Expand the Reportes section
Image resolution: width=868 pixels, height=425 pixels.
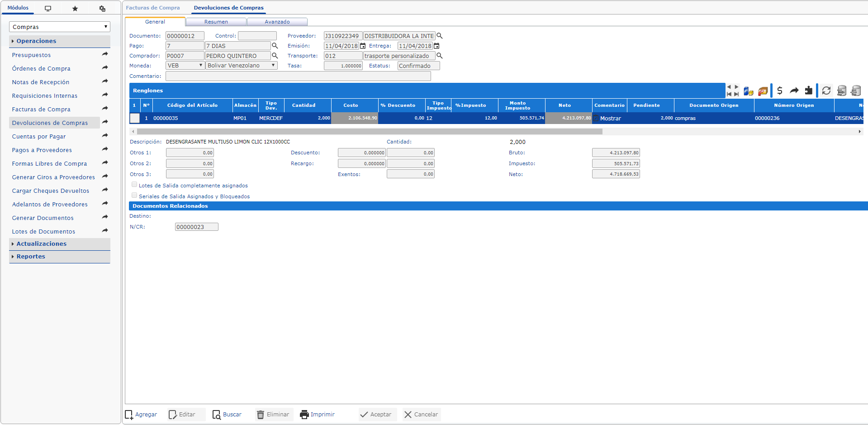60,257
